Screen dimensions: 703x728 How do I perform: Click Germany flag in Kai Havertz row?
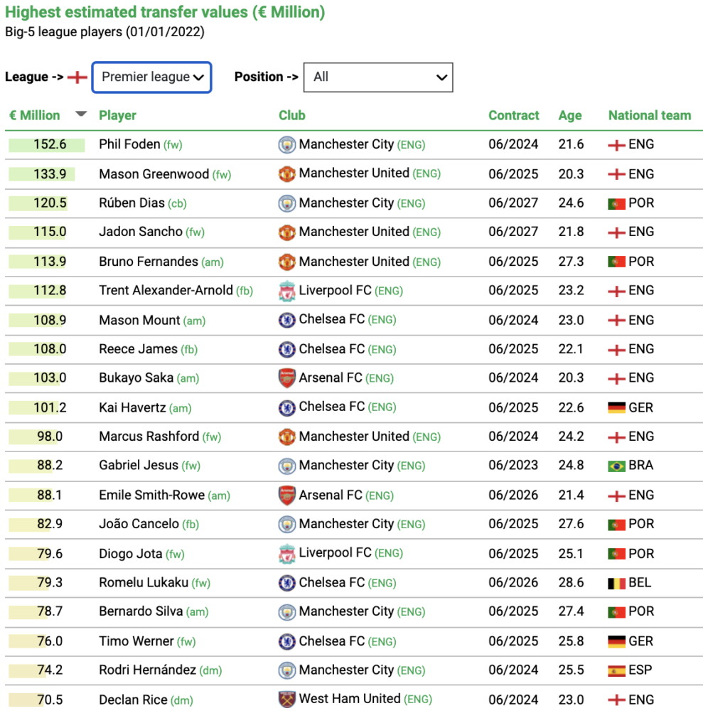(x=616, y=408)
